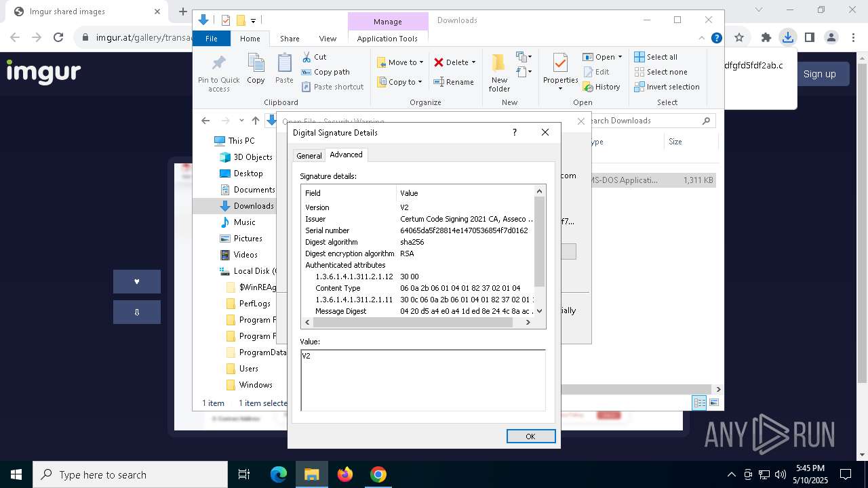Click the Type here to search box
The height and width of the screenshot is (488, 868).
[130, 474]
